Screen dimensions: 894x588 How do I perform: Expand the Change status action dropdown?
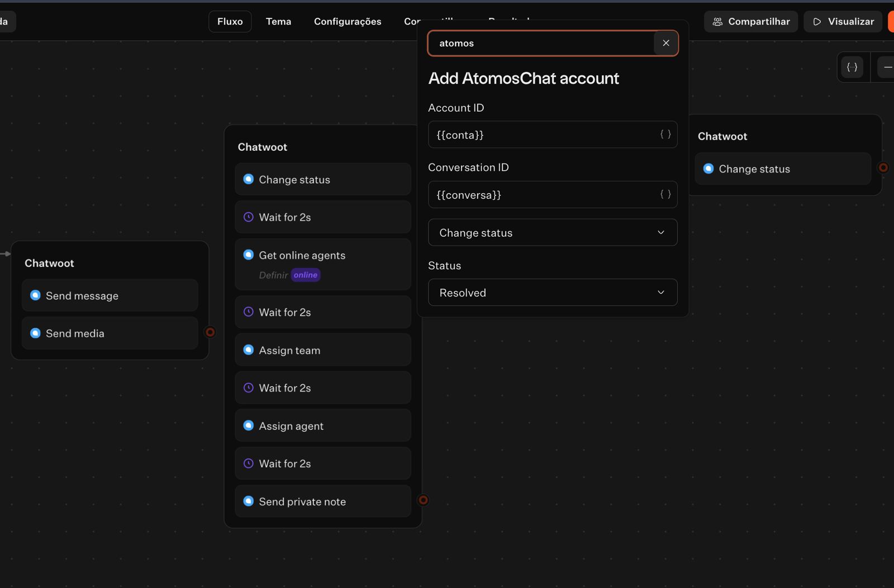point(552,233)
